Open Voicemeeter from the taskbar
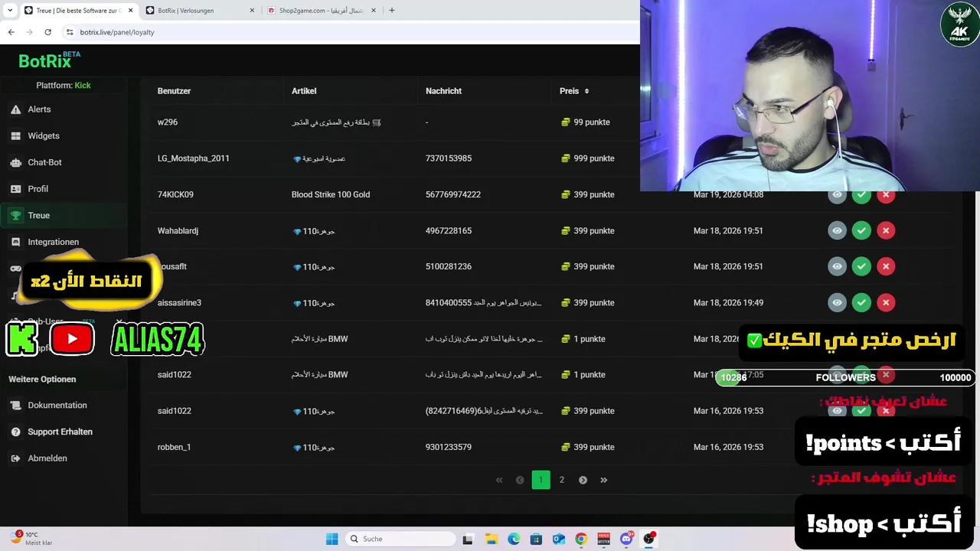Viewport: 980px width, 551px height. click(x=603, y=539)
